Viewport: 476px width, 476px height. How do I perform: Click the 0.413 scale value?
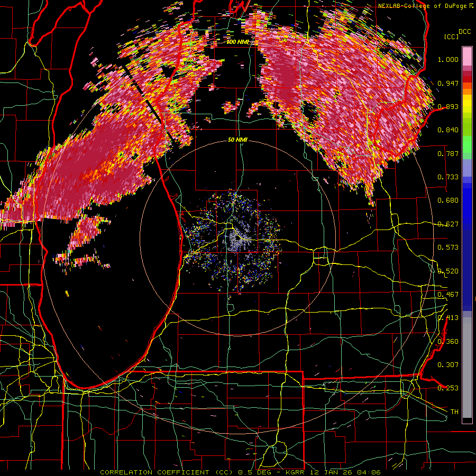(448, 318)
